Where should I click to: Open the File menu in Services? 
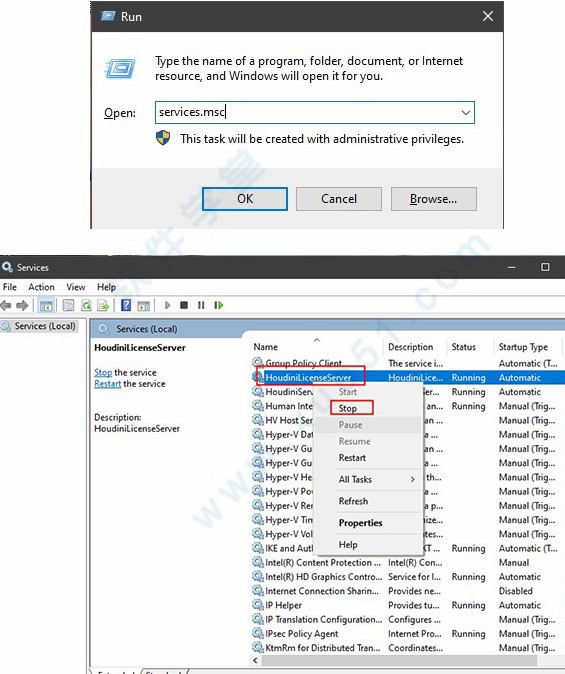coord(10,287)
